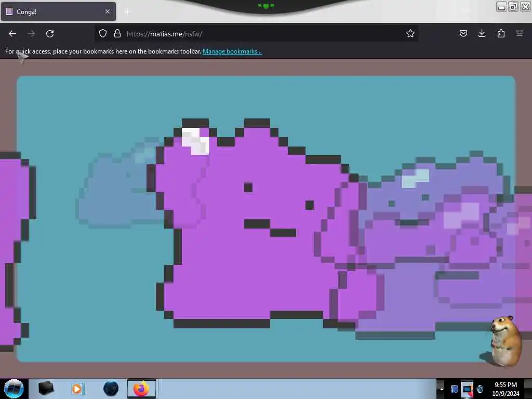Open the black box taskbar app
Screen dimensions: 532x399
46,389
